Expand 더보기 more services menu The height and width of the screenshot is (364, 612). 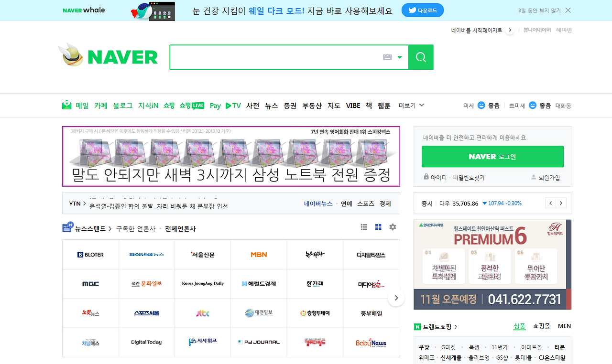[x=411, y=106]
